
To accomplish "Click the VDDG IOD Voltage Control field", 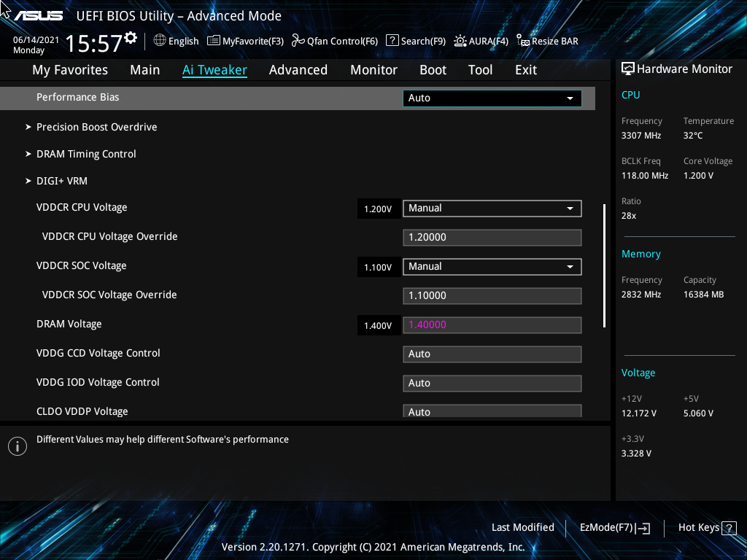I will click(x=492, y=384).
